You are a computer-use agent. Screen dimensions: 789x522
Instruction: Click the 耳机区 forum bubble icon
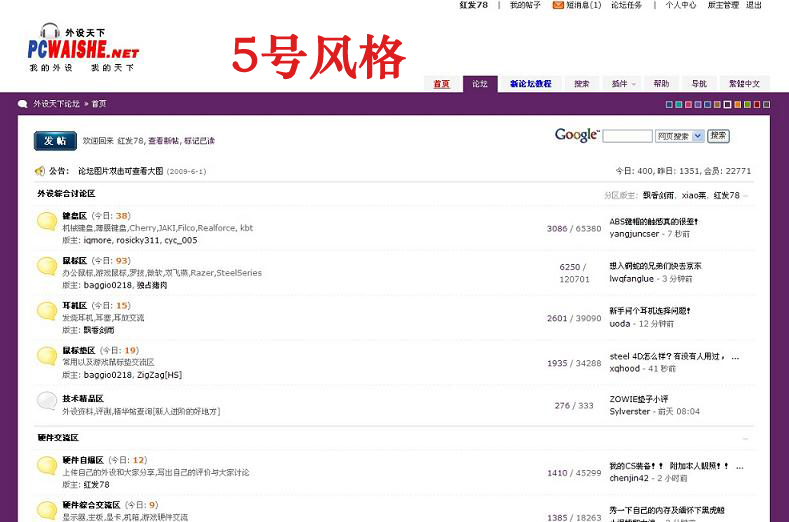(47, 311)
